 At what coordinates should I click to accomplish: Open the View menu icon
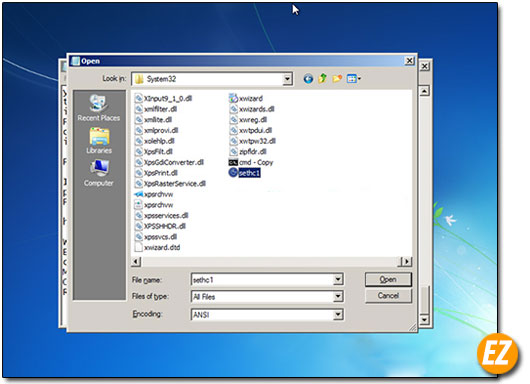(x=354, y=79)
